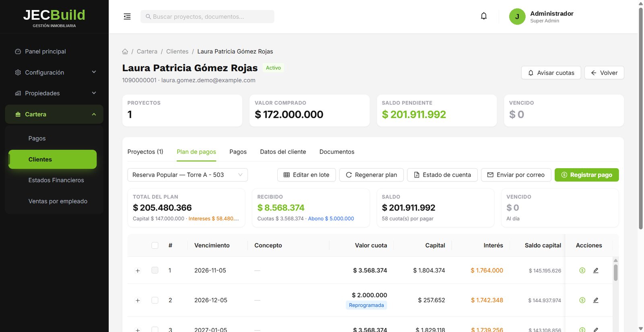Image resolution: width=644 pixels, height=332 pixels.
Task: Click Enviar por correo button
Action: point(516,175)
